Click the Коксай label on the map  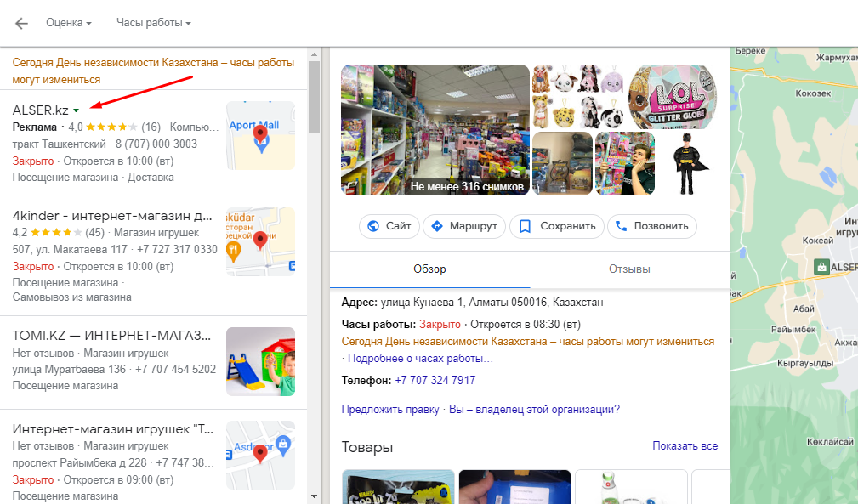[817, 241]
